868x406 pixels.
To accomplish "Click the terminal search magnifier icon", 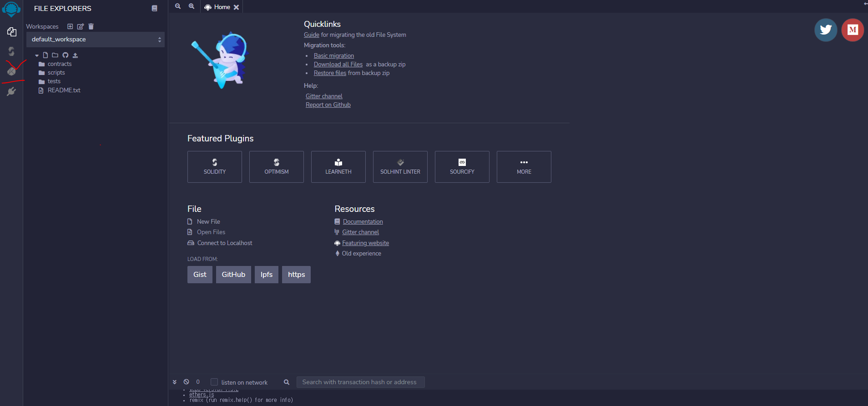I will coord(287,382).
